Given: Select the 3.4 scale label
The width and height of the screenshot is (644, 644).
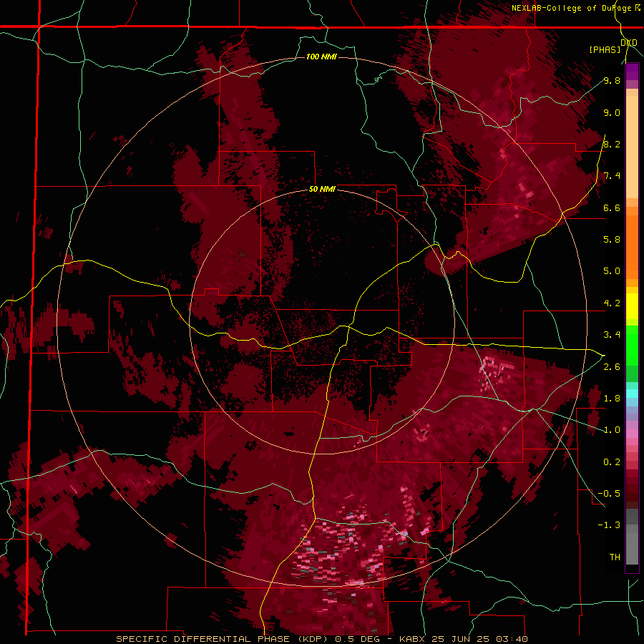Looking at the screenshot, I should 612,335.
